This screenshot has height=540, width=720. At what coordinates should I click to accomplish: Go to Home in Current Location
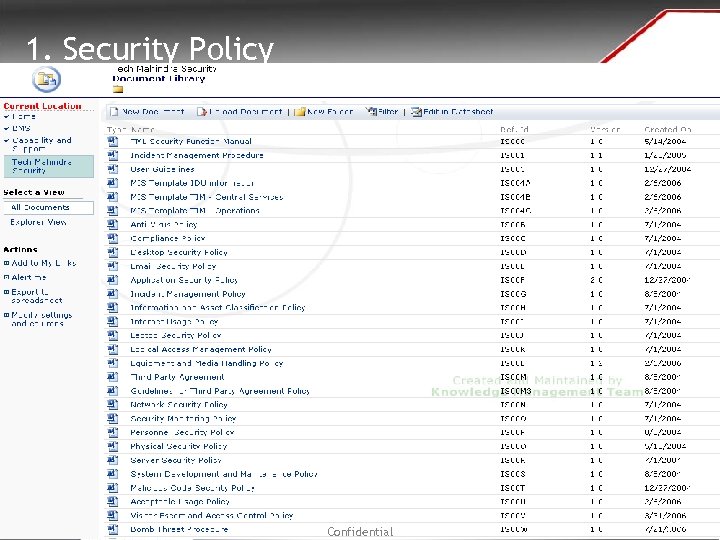coord(24,117)
